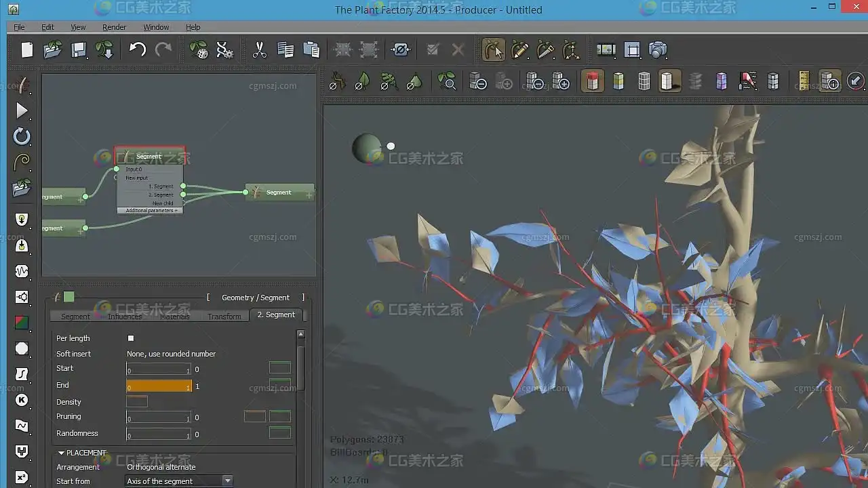Switch to the Transform tab
Viewport: 868px width, 488px height.
(x=224, y=317)
